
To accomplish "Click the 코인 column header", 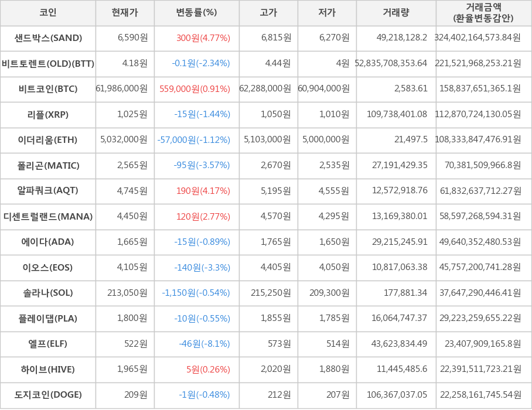I will coord(48,12).
